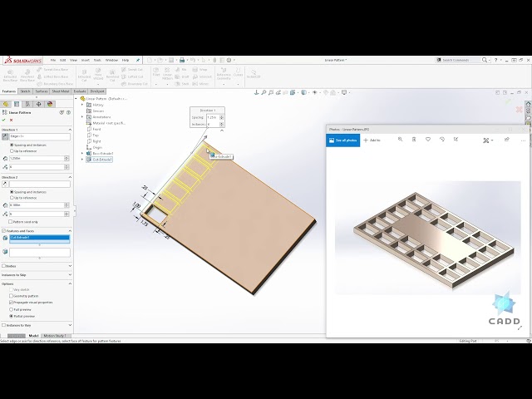Open the FeatureManager design tree tab
532x399 pixels.
(6, 104)
